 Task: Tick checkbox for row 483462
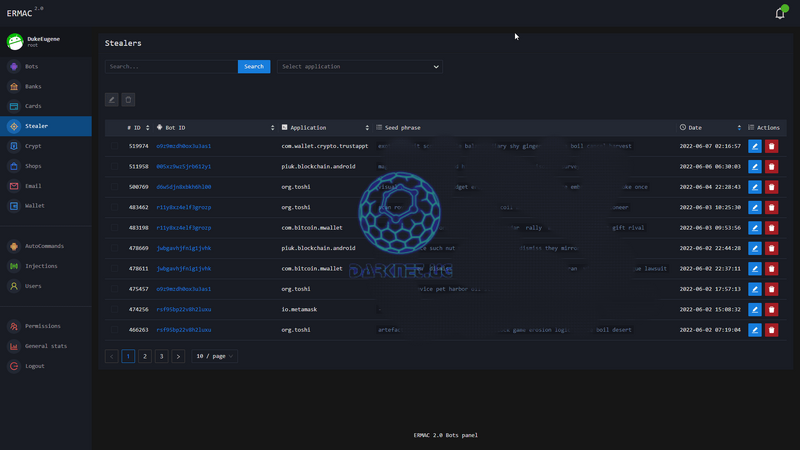point(114,207)
